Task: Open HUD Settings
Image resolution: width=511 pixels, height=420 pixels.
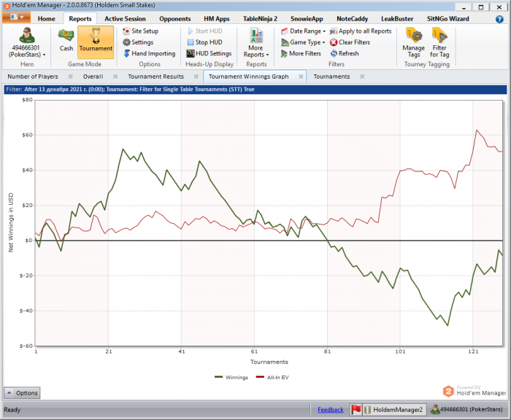Action: coord(190,53)
